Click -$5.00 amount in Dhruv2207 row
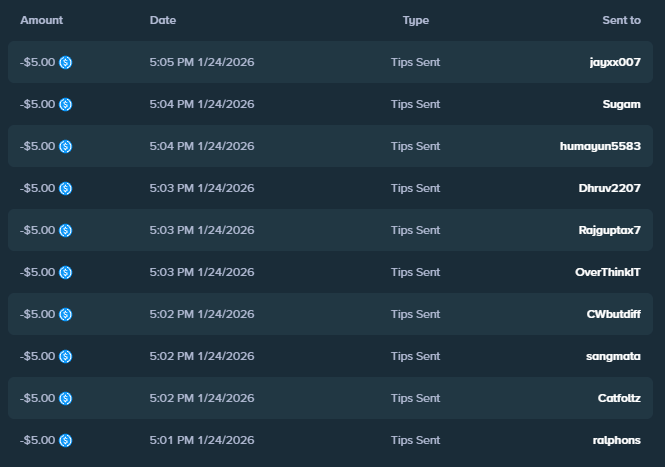 [x=38, y=188]
